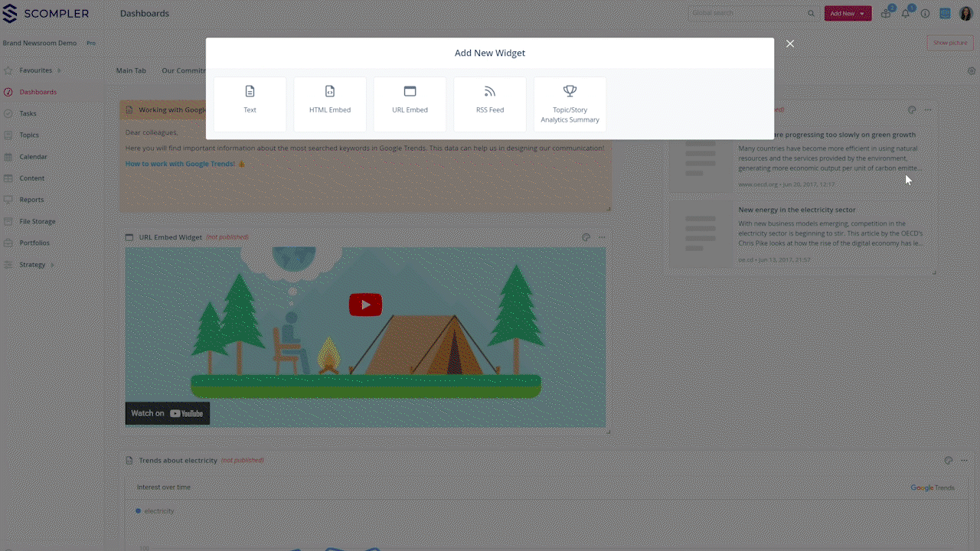Toggle the electricity series in the trends legend

coord(154,510)
